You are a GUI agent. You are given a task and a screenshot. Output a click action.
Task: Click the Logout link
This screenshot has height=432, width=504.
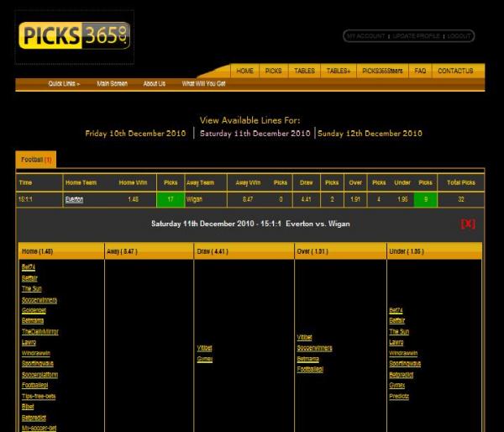[459, 36]
